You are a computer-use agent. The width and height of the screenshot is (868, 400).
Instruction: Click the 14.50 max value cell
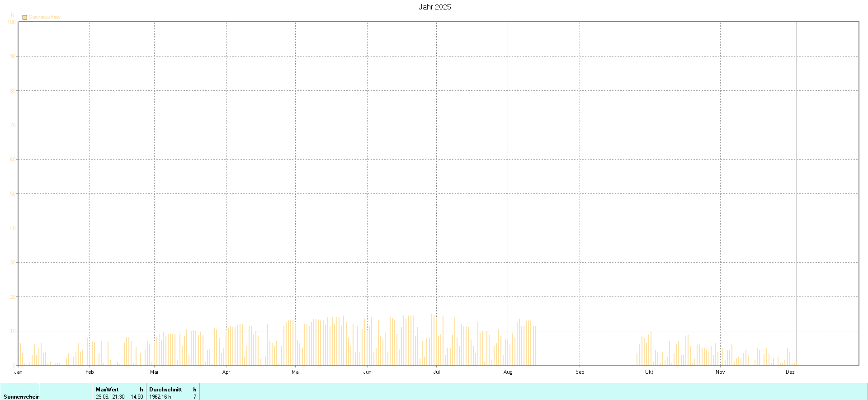[137, 396]
